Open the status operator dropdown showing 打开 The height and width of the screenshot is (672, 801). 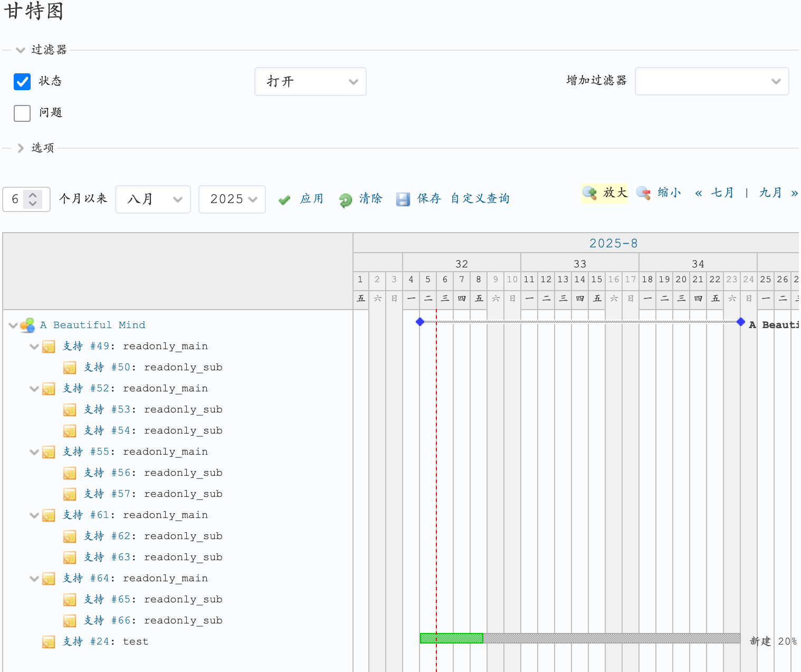point(310,81)
